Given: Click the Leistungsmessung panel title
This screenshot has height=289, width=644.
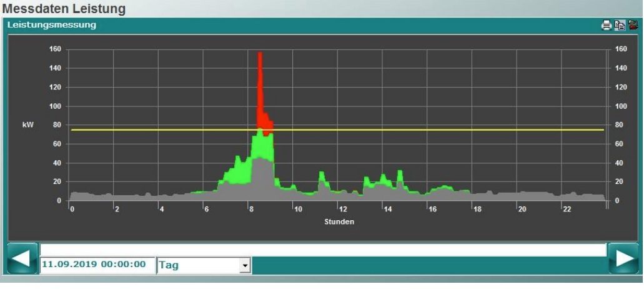Looking at the screenshot, I should coord(51,26).
